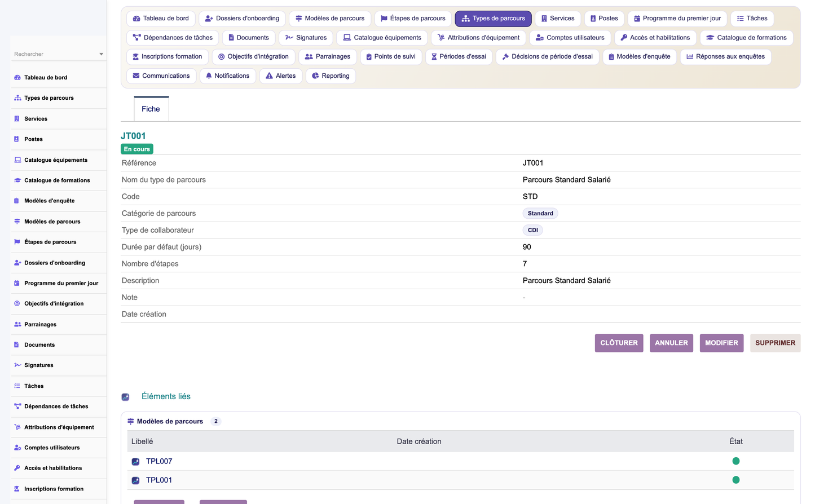Open Programme du premier jour top tab

pos(677,19)
